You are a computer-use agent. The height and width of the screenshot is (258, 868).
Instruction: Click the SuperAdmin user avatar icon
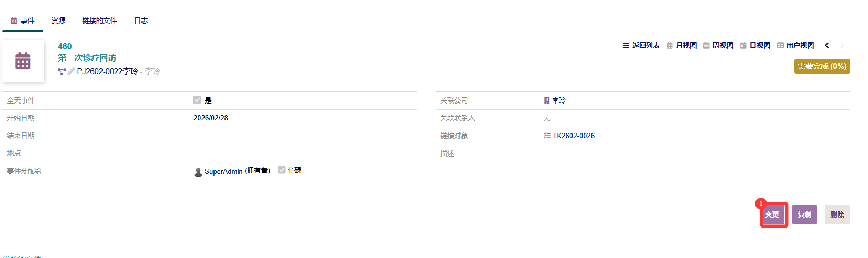[x=198, y=172]
